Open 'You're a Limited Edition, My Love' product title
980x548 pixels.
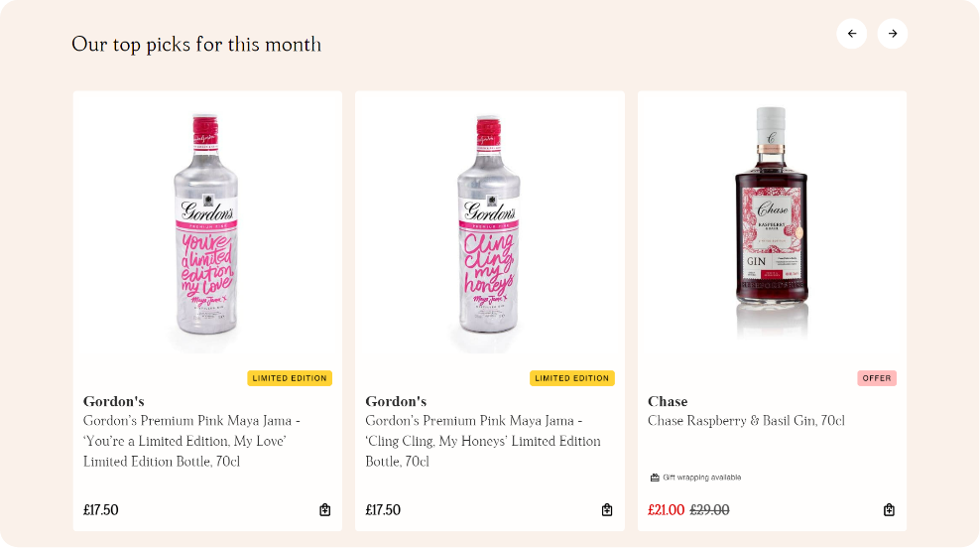coord(191,441)
